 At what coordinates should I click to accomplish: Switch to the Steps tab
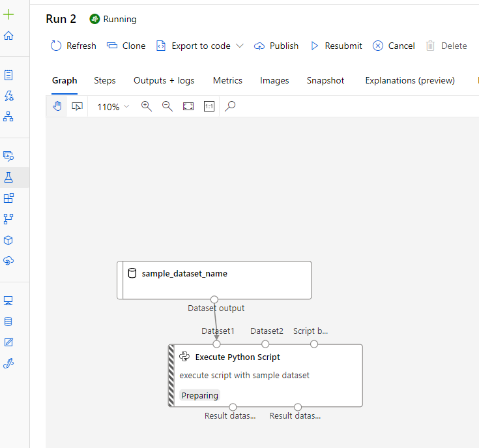click(x=105, y=80)
